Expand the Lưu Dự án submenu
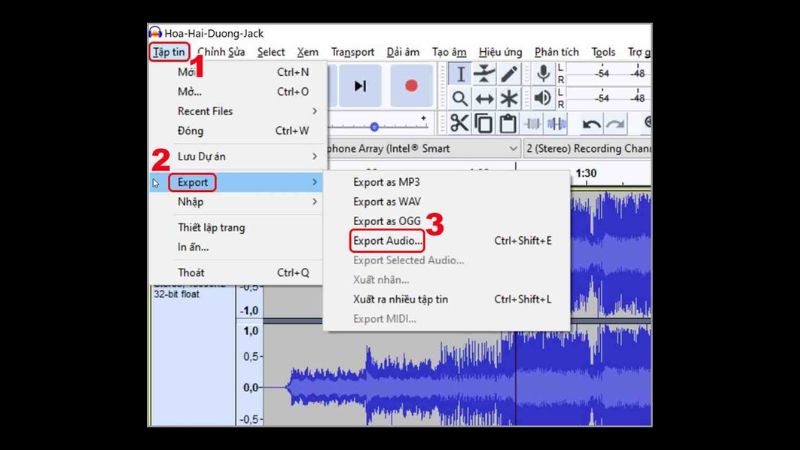The width and height of the screenshot is (800, 450). tap(238, 157)
